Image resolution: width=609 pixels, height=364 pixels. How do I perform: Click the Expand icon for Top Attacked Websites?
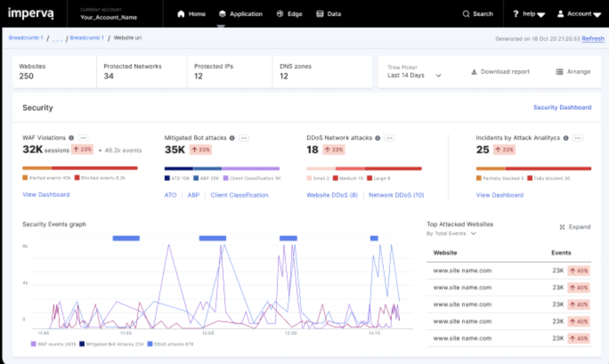pos(562,227)
